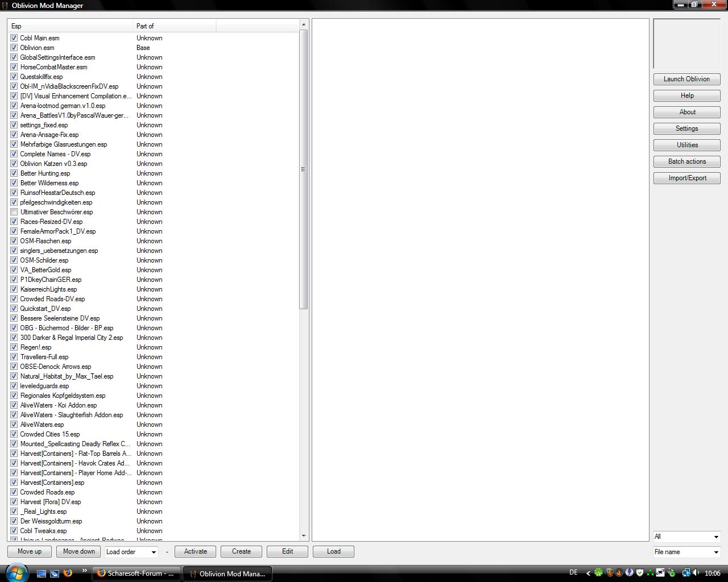Enable the Ultimativer Beschwörer.esp checkbox
Image resolution: width=728 pixels, height=582 pixels.
click(x=14, y=212)
